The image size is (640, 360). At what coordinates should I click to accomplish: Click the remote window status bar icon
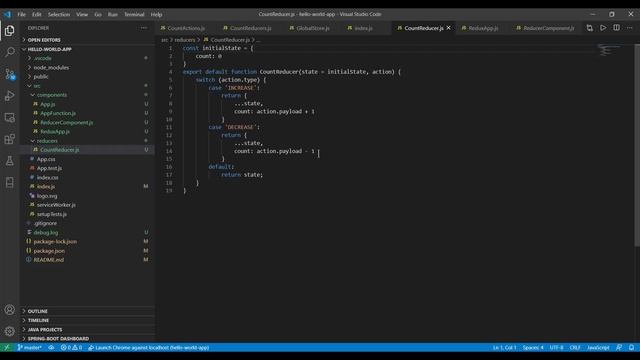(x=7, y=347)
